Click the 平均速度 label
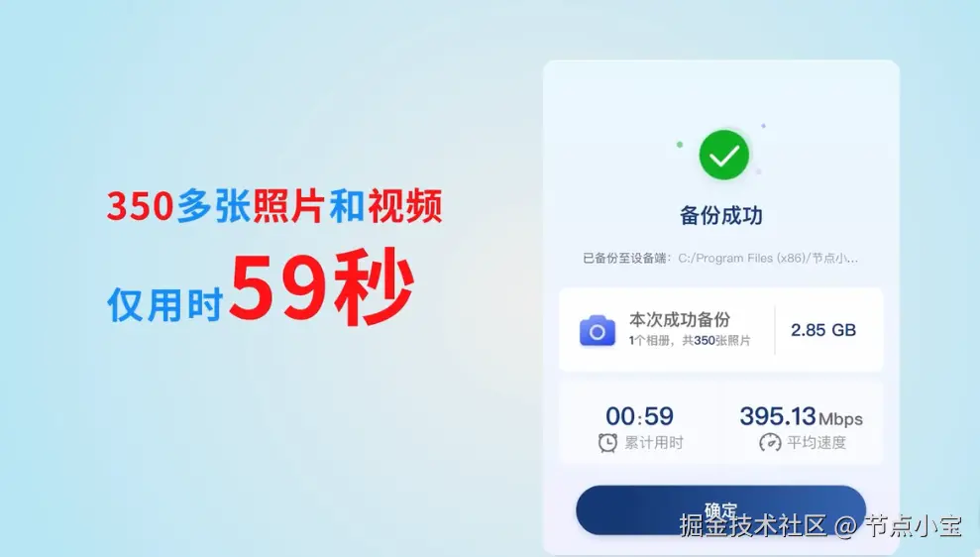This screenshot has width=980, height=557. tap(817, 443)
